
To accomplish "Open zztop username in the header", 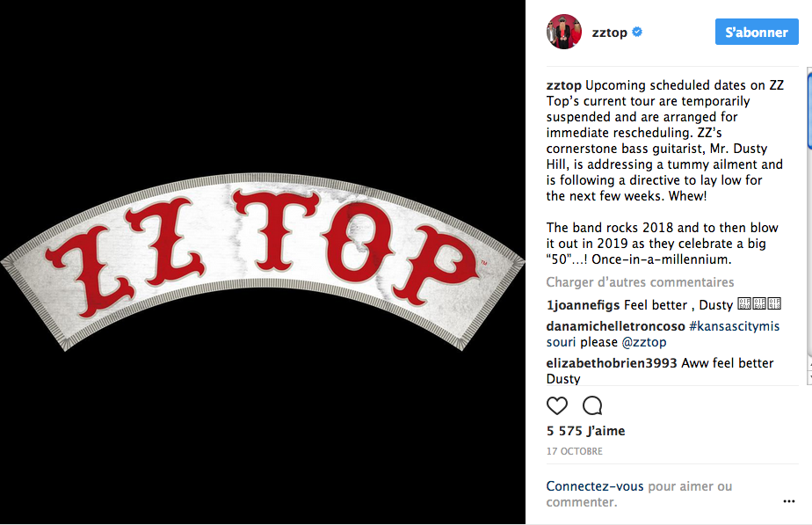I will [610, 33].
